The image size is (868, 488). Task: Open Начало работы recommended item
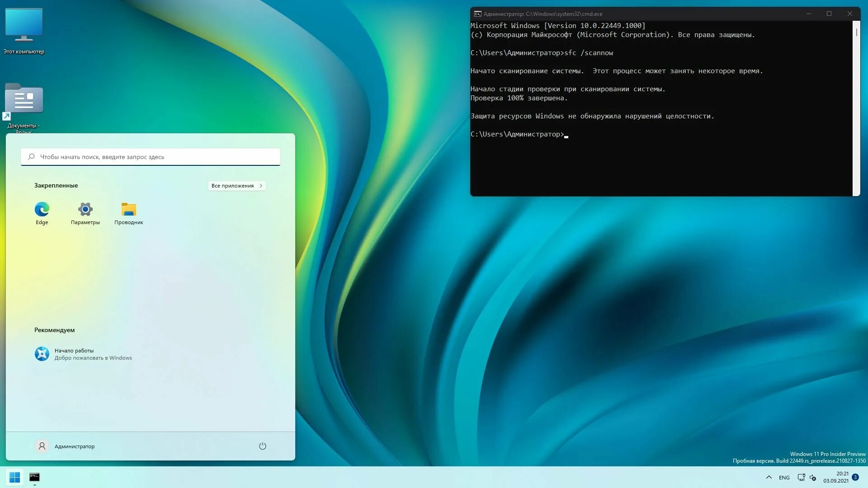84,354
